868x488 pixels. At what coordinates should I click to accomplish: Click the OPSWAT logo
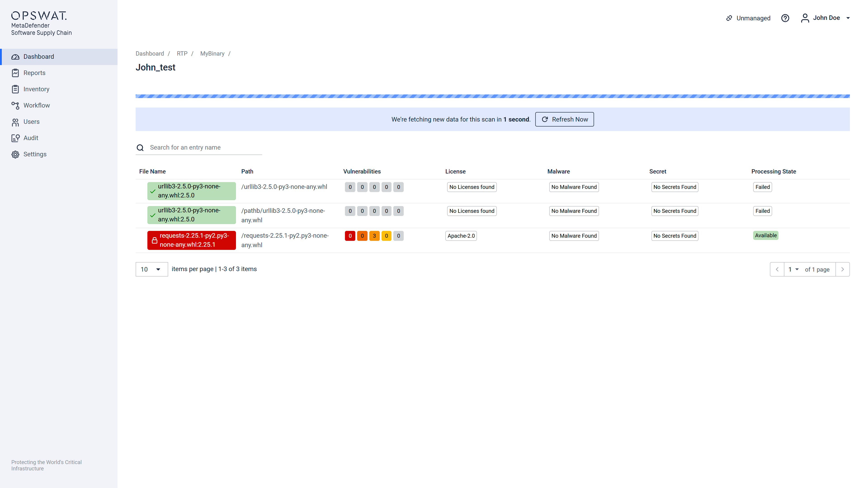coord(39,16)
